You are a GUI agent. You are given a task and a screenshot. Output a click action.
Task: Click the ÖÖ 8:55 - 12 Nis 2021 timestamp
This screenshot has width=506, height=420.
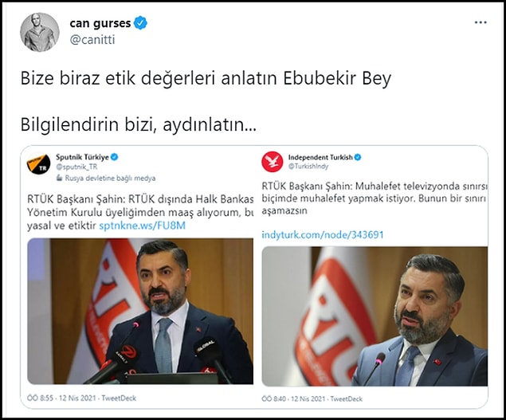pyautogui.click(x=61, y=398)
